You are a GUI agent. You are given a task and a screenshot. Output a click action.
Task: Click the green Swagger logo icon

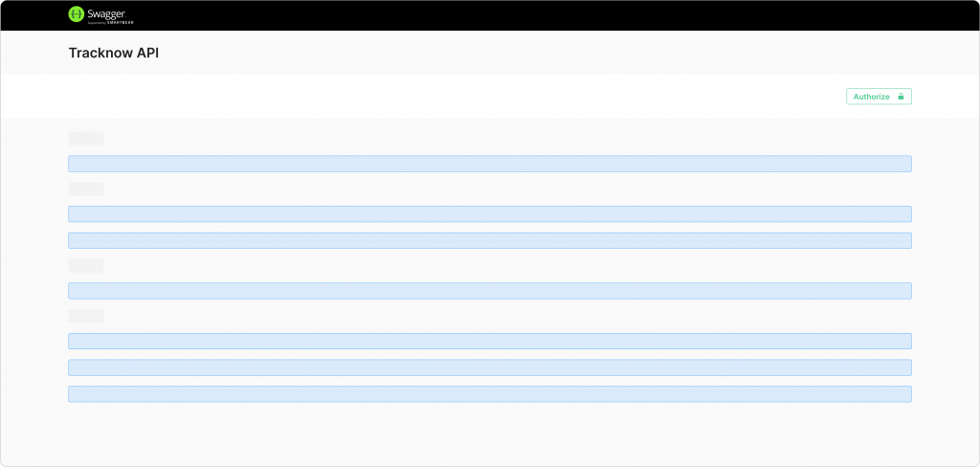pyautogui.click(x=77, y=14)
